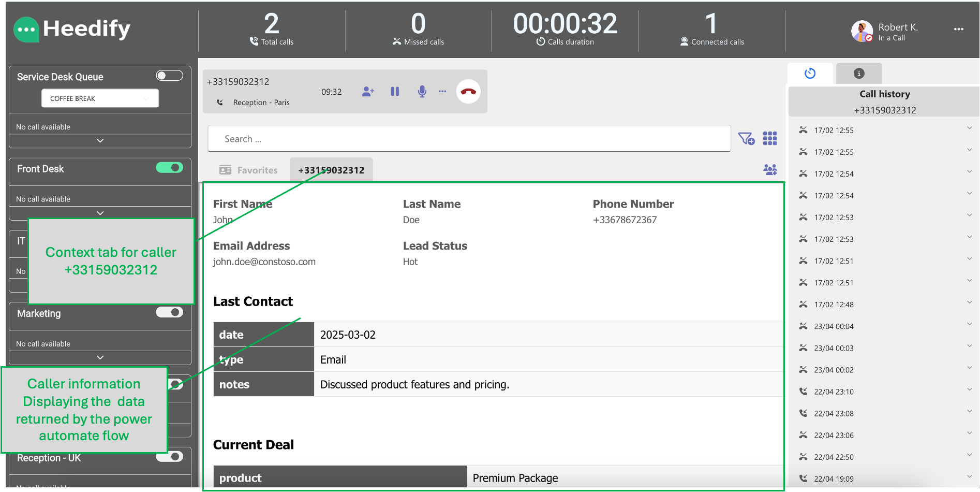Click the contacts group icon

(770, 170)
